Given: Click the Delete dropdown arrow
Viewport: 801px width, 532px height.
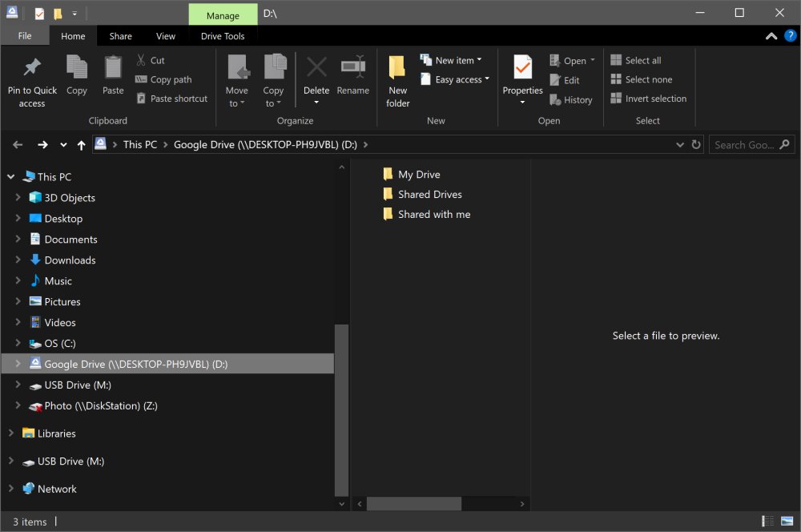Looking at the screenshot, I should 316,103.
